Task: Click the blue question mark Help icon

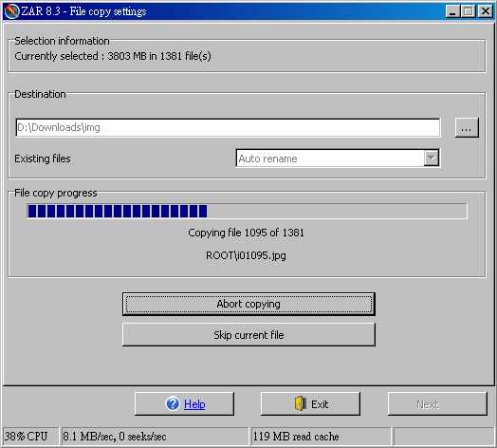Action: pos(173,404)
